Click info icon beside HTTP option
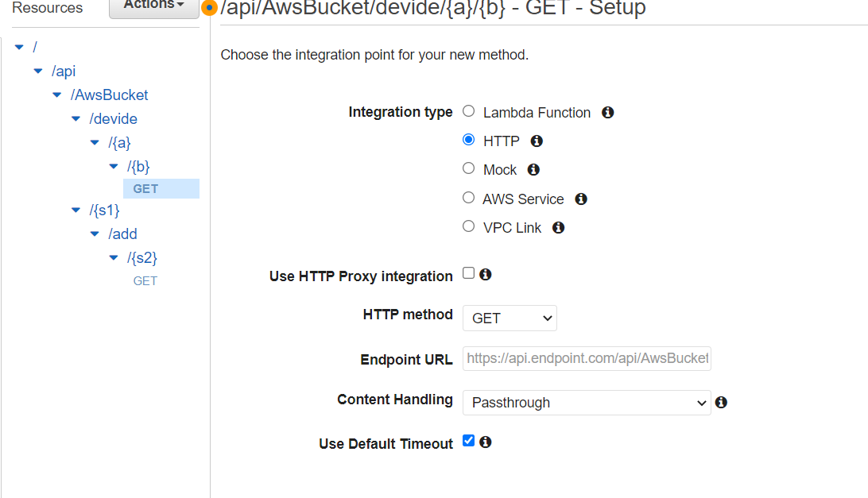Screen dimensions: 868x498 tap(537, 141)
